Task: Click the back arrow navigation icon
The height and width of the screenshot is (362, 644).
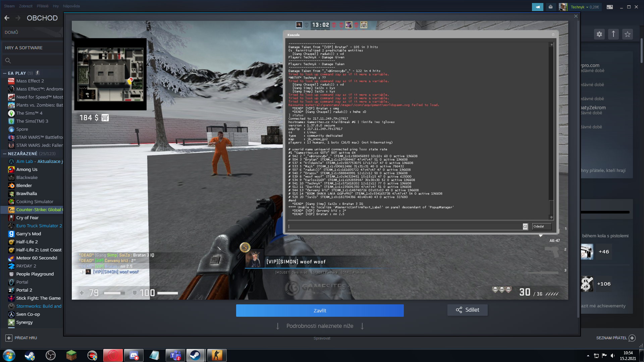Action: click(7, 18)
